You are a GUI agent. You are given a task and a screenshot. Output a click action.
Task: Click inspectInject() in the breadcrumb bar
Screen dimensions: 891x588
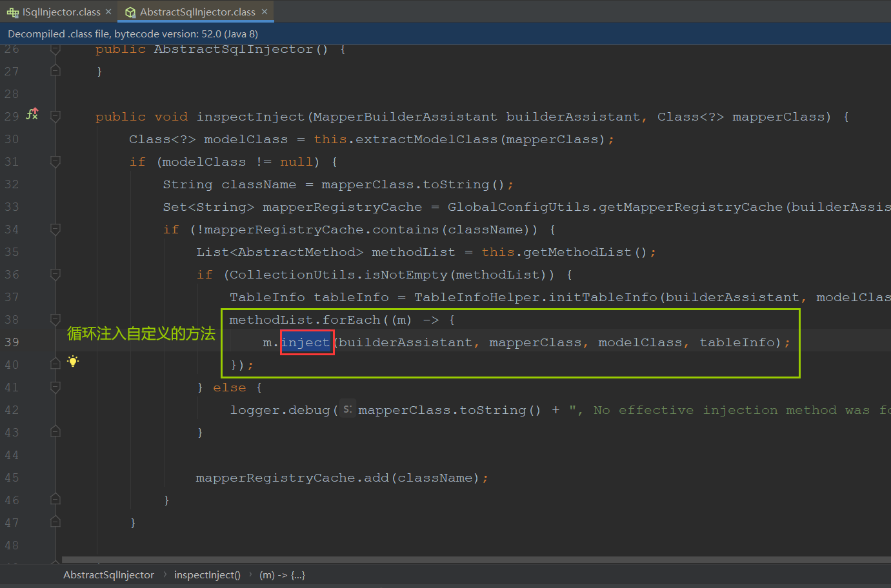pos(207,575)
